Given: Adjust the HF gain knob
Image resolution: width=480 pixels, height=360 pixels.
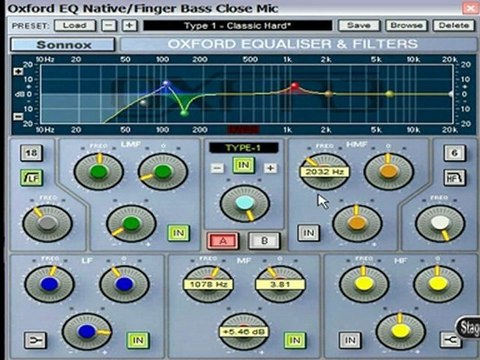Looking at the screenshot, I should (401, 332).
